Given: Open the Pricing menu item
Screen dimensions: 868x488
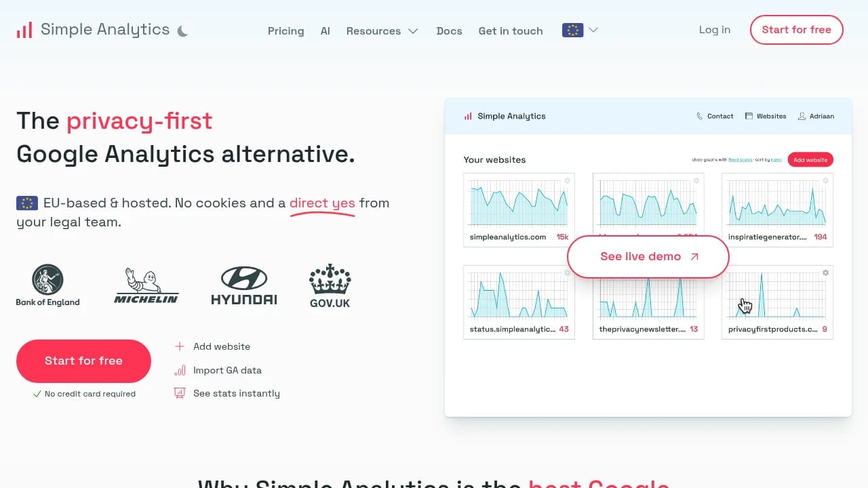Looking at the screenshot, I should 285,31.
